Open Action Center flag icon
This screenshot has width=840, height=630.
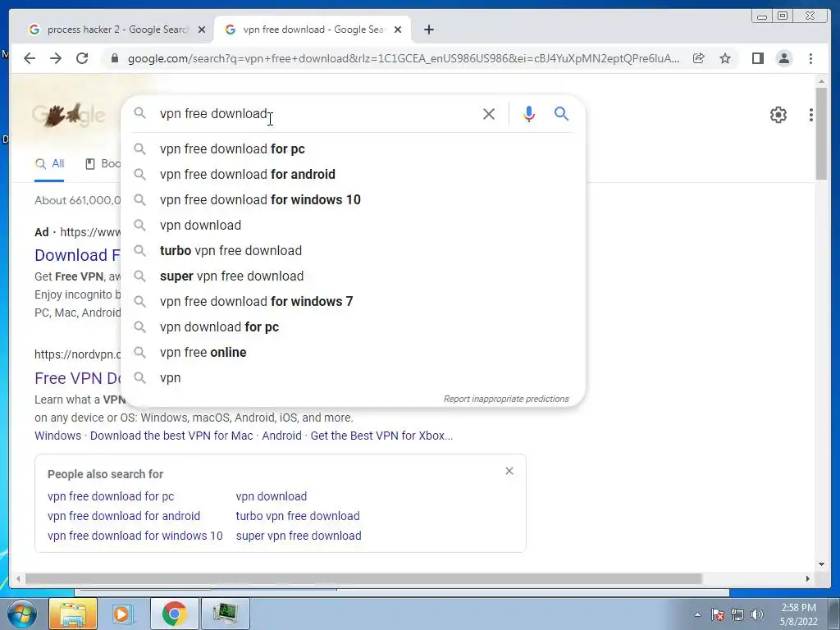pyautogui.click(x=718, y=614)
